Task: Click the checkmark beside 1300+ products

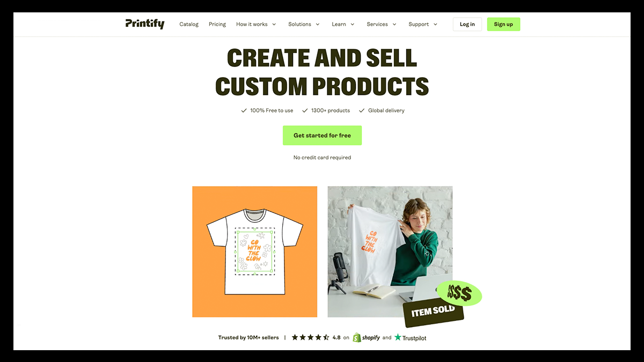Action: click(305, 110)
